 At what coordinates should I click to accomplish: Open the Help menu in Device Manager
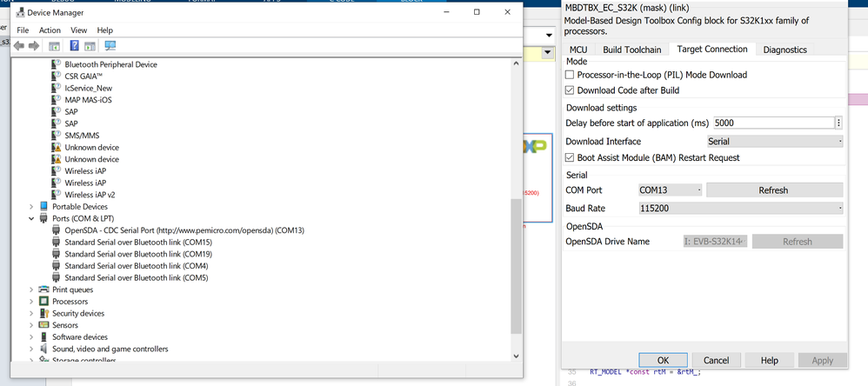click(104, 30)
